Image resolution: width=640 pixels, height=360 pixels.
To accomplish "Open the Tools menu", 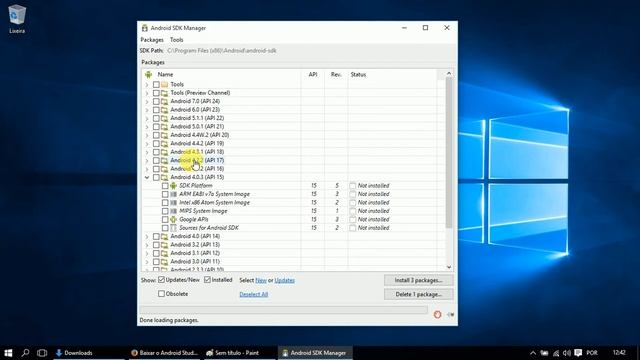I will [x=177, y=40].
